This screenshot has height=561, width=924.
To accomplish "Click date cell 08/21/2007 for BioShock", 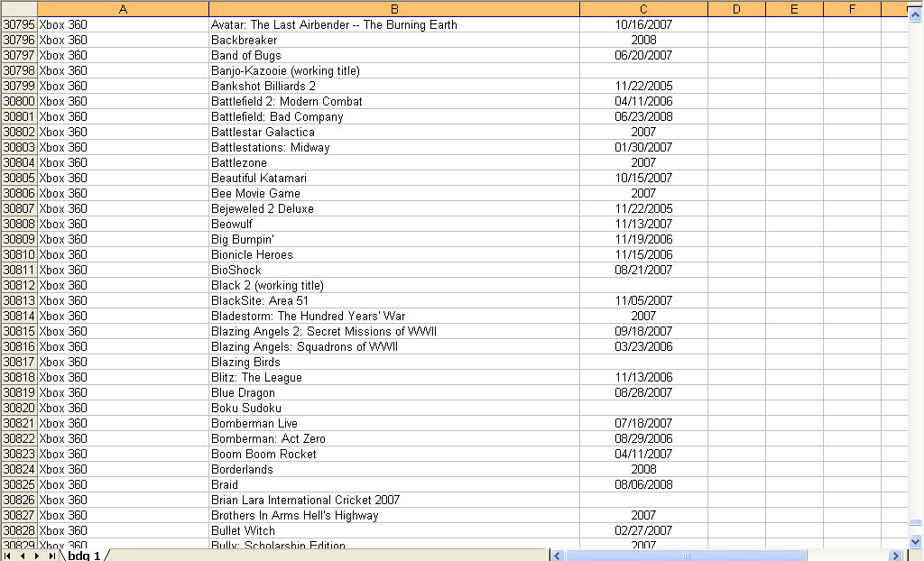I will tap(643, 270).
